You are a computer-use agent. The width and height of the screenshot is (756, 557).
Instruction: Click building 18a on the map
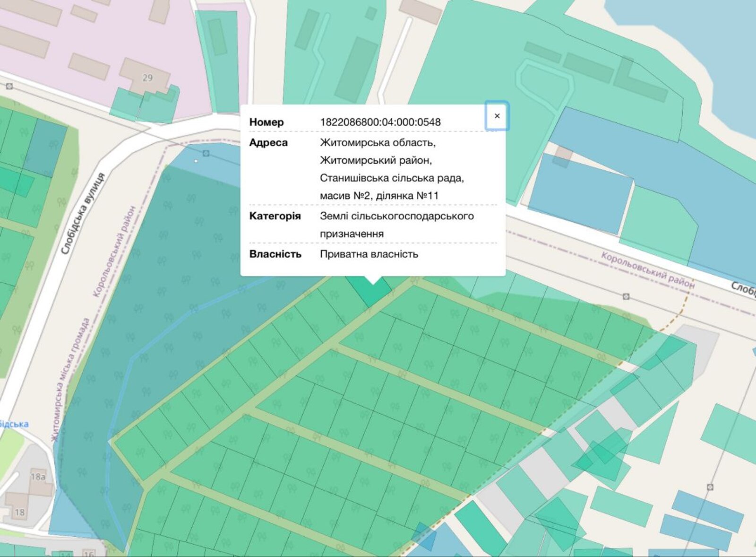[x=38, y=477]
